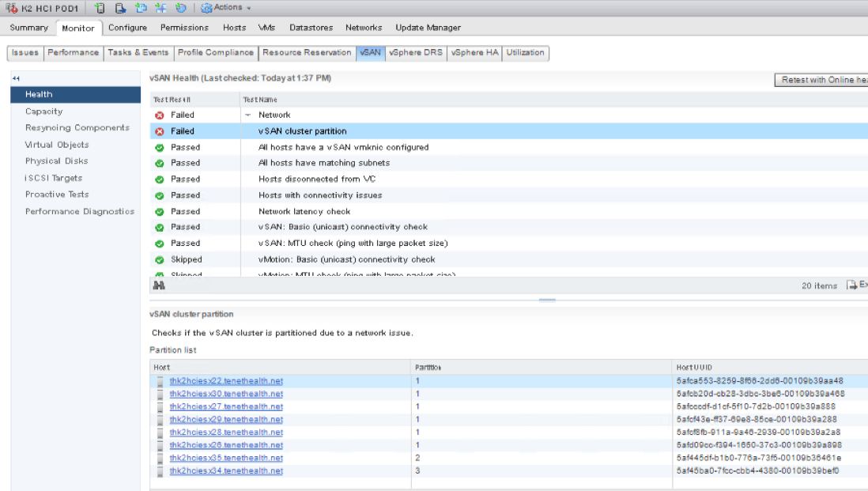Select the vSphere DRS sub-tab
Viewport: 868px width, 491px height.
416,53
